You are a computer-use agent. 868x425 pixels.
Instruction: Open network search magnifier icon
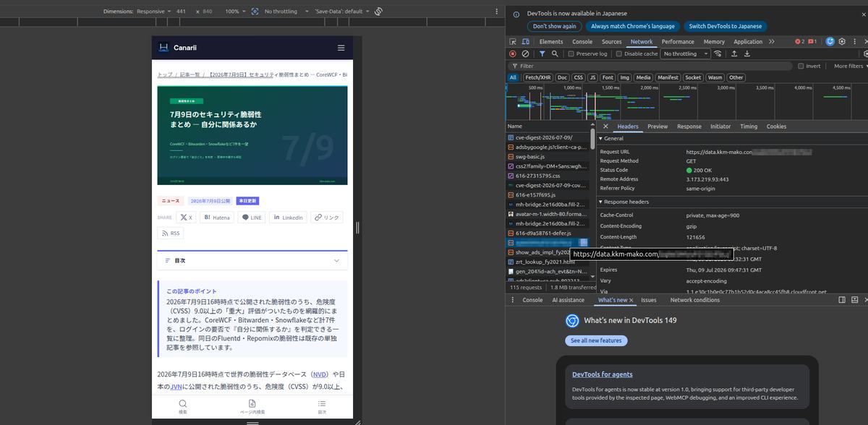click(x=555, y=53)
